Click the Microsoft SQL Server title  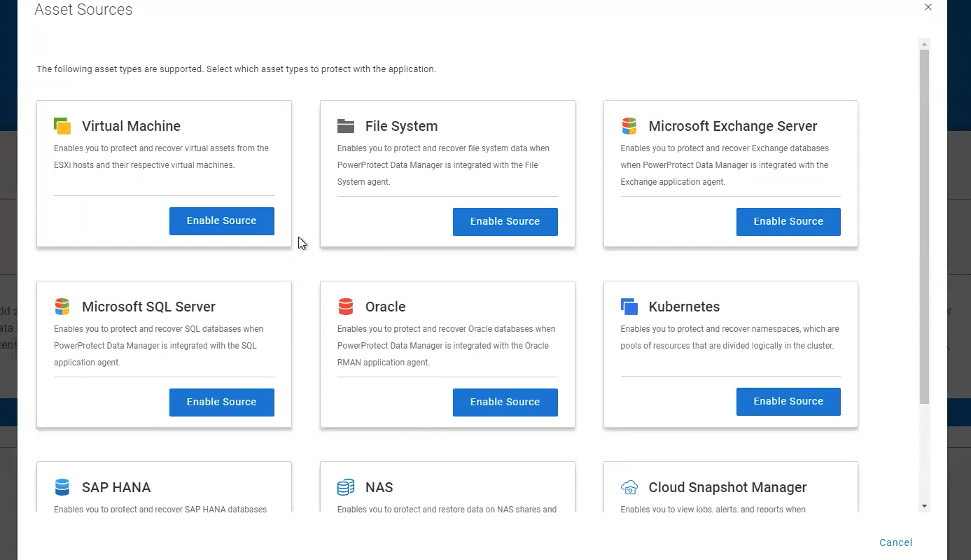(x=148, y=307)
